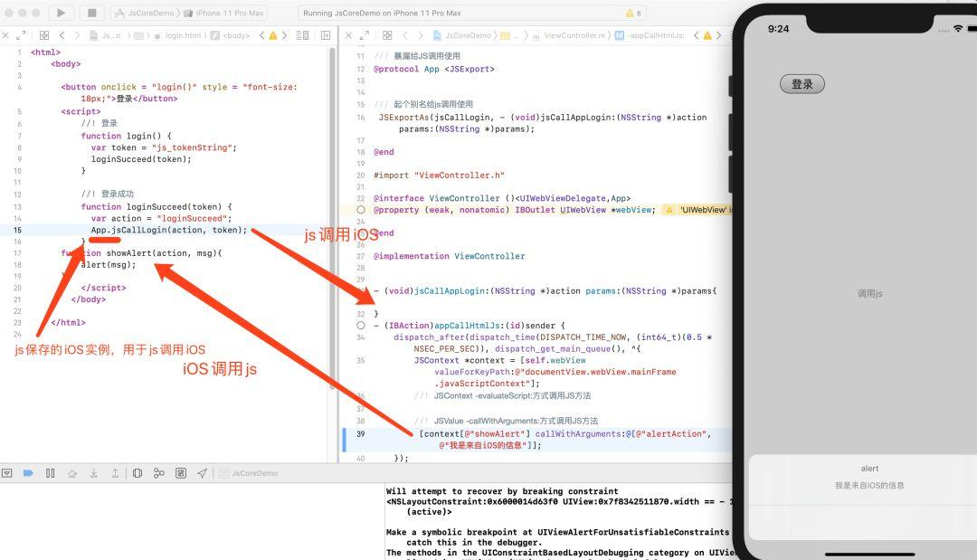Jump to next issue in left editor

[x=284, y=35]
